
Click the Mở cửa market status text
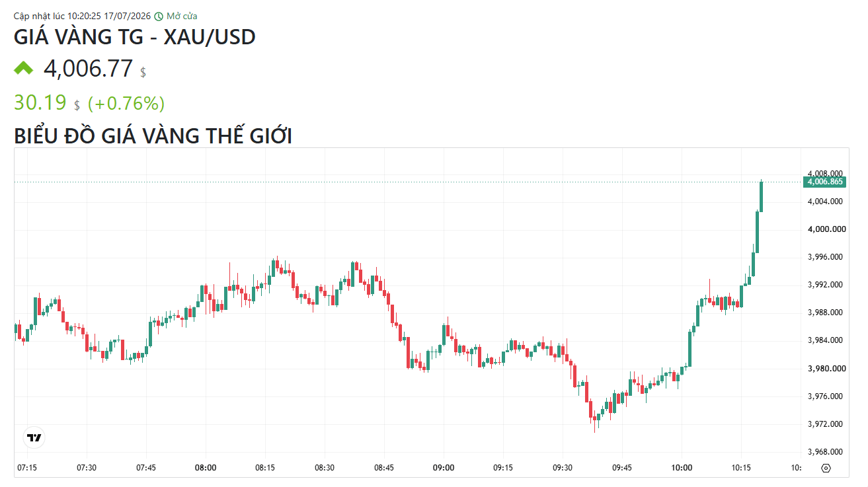(x=182, y=16)
